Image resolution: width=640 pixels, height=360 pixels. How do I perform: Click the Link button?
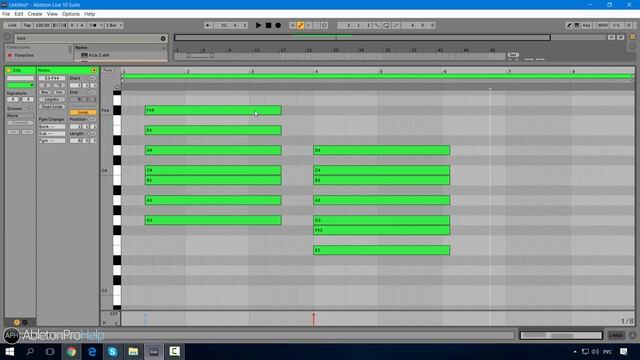pyautogui.click(x=12, y=25)
